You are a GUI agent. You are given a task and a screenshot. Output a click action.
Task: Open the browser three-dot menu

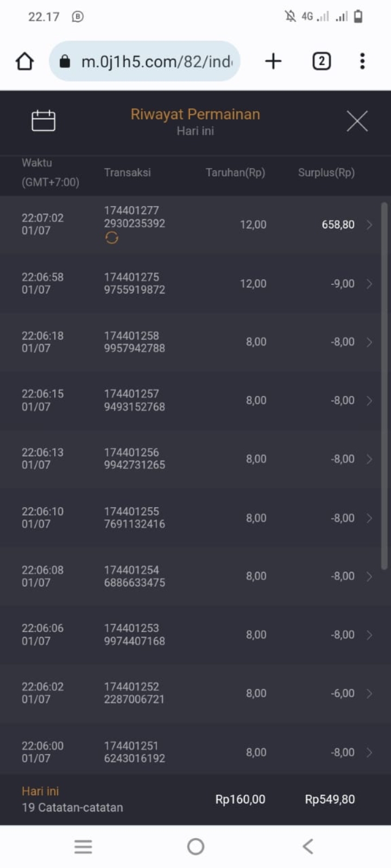pos(362,61)
